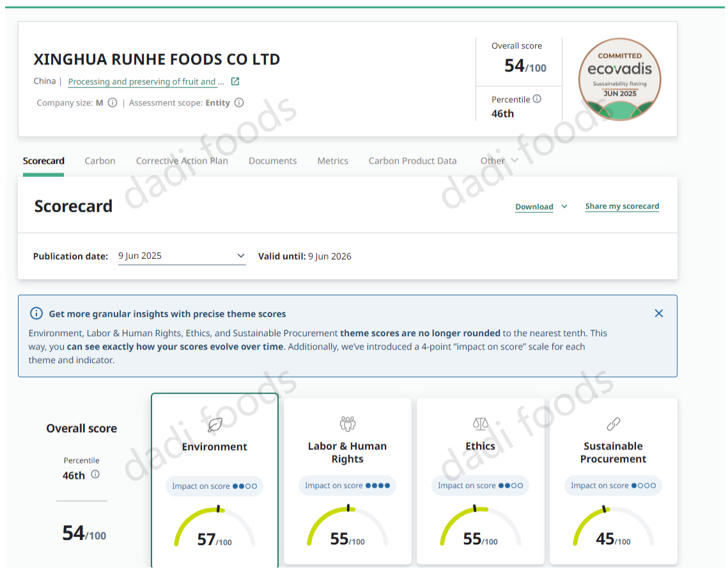The height and width of the screenshot is (581, 728).
Task: Click the info icon next to Percentile in header
Action: [537, 99]
